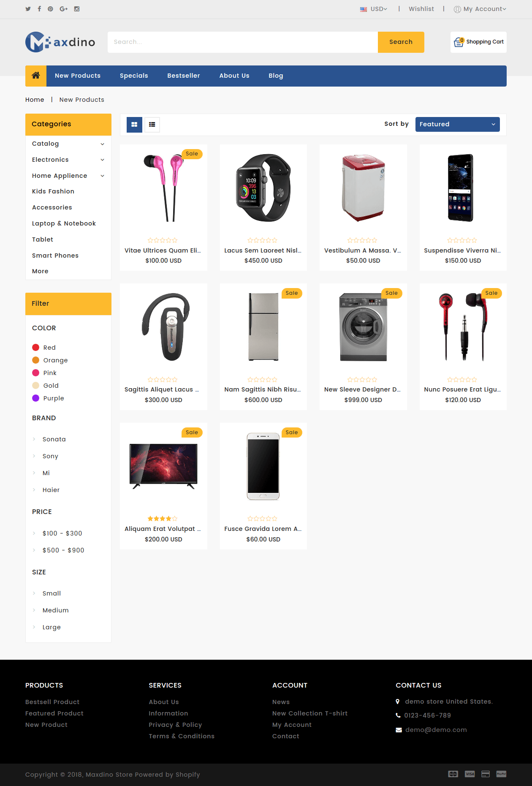Switch to grid view layout
Screen dimensions: 532x786
134,125
